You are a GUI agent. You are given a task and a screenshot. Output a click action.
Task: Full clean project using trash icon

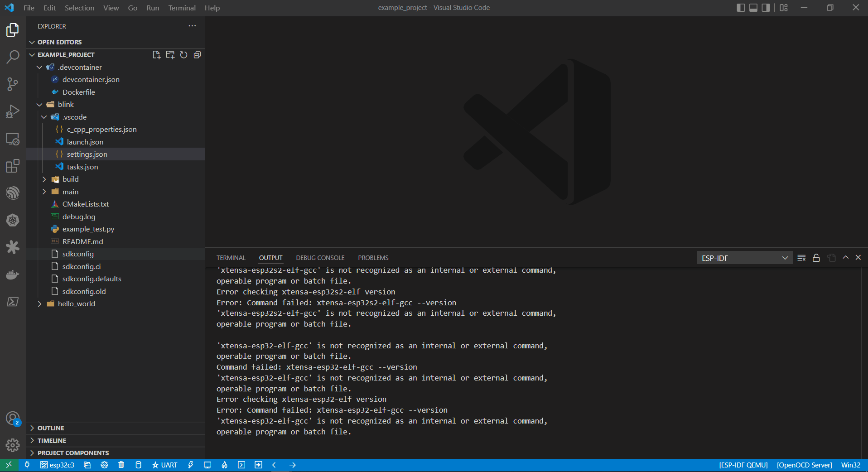(x=121, y=465)
